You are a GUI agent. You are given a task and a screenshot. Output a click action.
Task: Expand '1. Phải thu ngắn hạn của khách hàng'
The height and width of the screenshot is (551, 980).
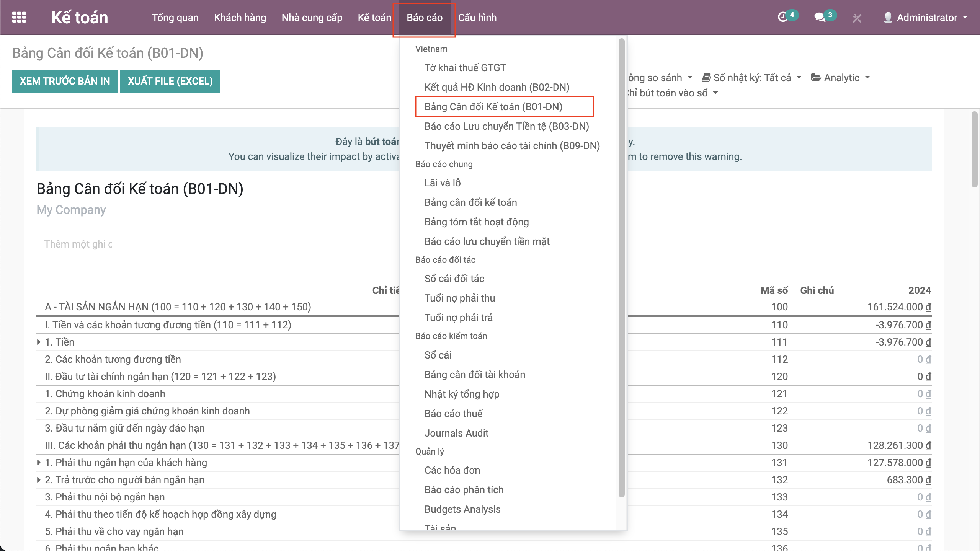coord(39,463)
